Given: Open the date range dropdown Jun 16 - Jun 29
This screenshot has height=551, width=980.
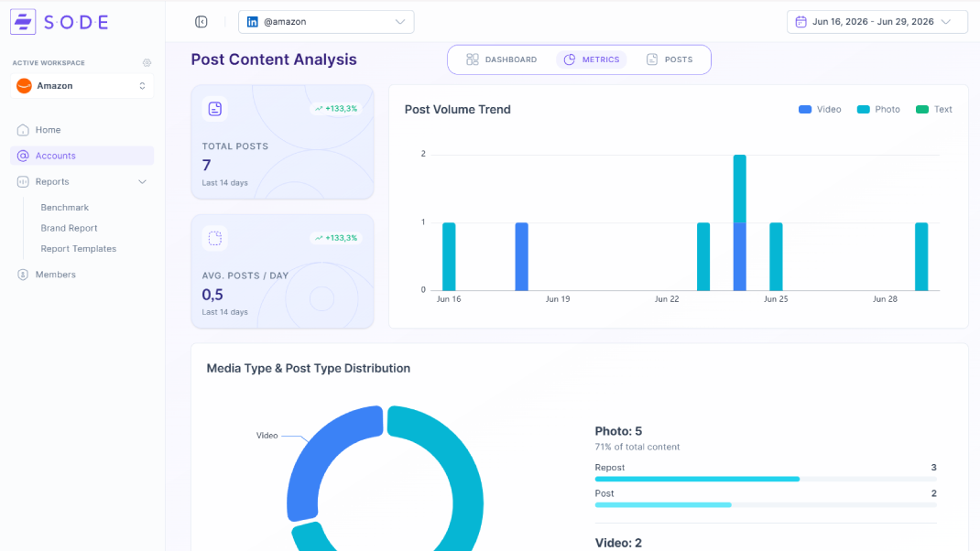Looking at the screenshot, I should 877,22.
